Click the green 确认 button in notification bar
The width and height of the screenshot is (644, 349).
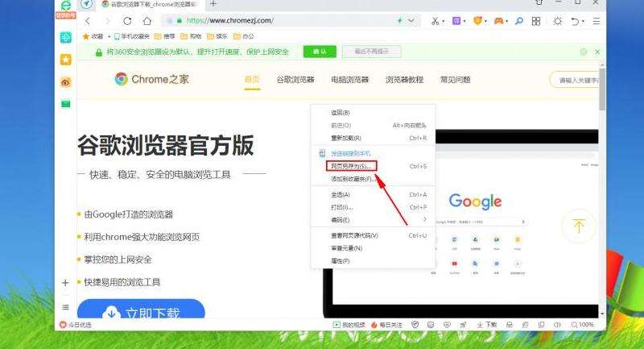[x=320, y=52]
